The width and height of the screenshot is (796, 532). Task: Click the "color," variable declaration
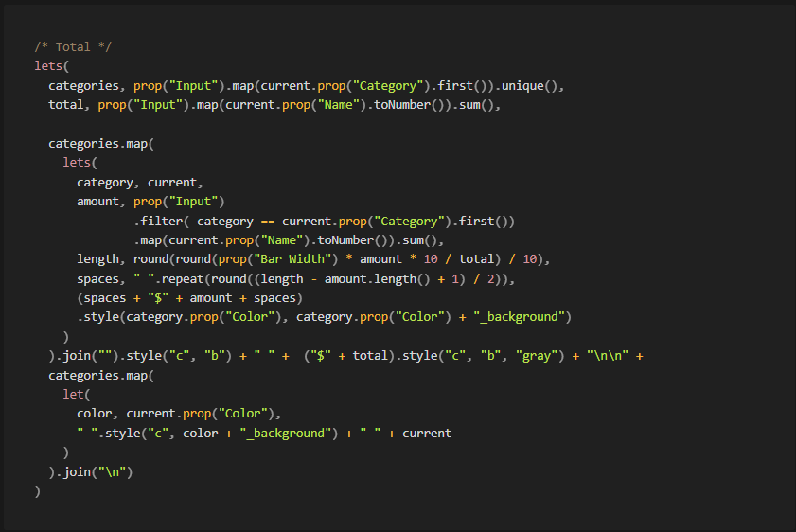coord(97,414)
